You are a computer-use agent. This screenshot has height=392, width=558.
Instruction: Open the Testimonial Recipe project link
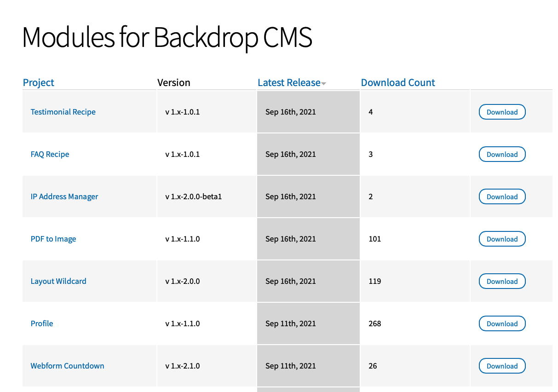pyautogui.click(x=63, y=112)
